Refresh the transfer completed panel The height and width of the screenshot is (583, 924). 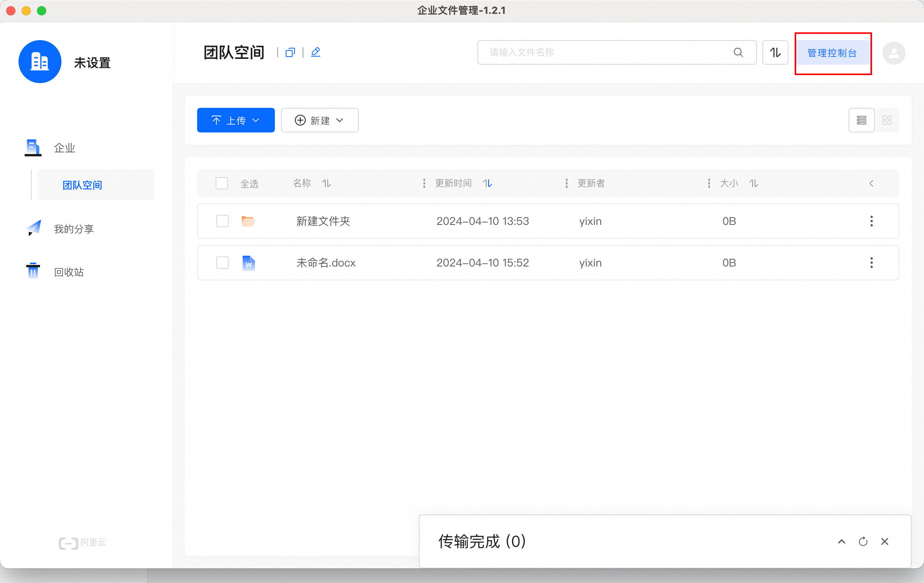pos(863,541)
